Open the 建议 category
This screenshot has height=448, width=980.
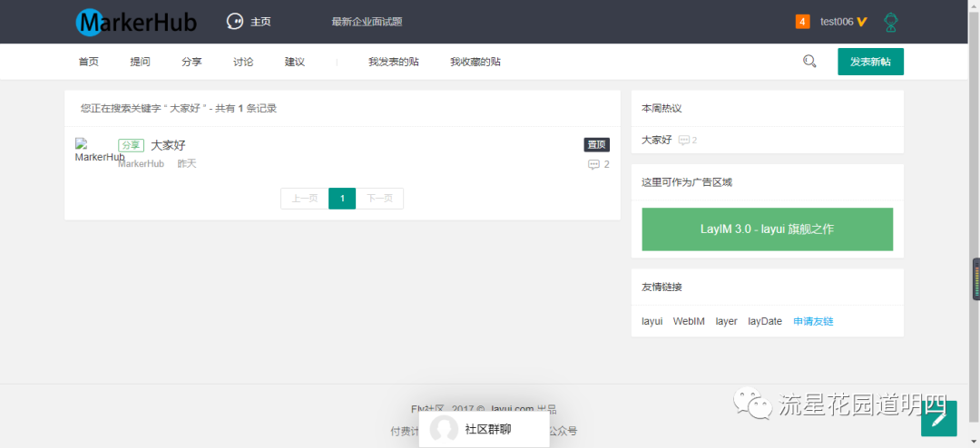point(294,62)
